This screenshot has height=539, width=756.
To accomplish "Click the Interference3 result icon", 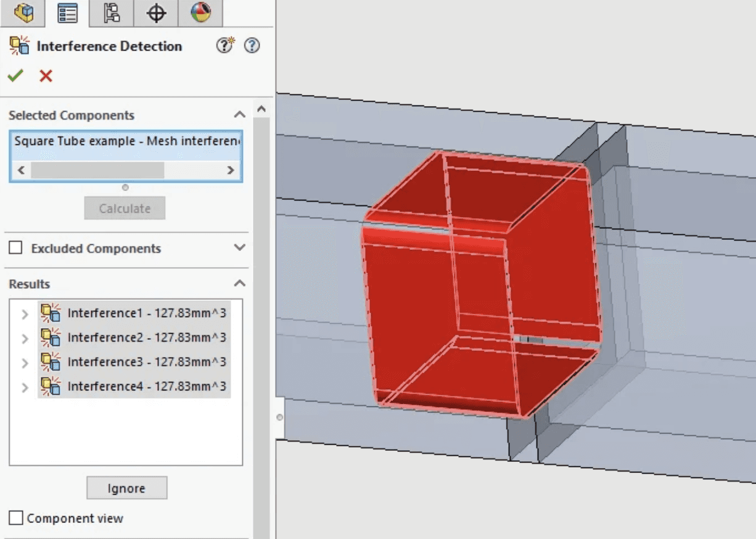I will (x=51, y=361).
